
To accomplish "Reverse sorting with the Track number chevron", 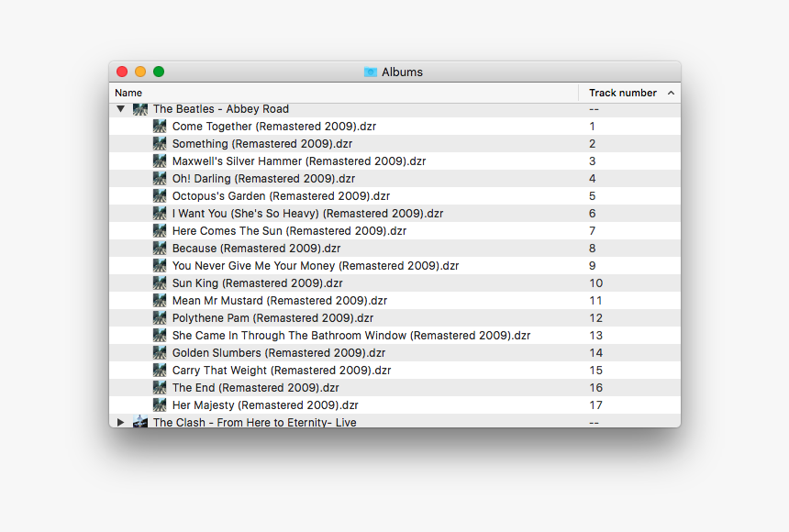I will (x=671, y=93).
